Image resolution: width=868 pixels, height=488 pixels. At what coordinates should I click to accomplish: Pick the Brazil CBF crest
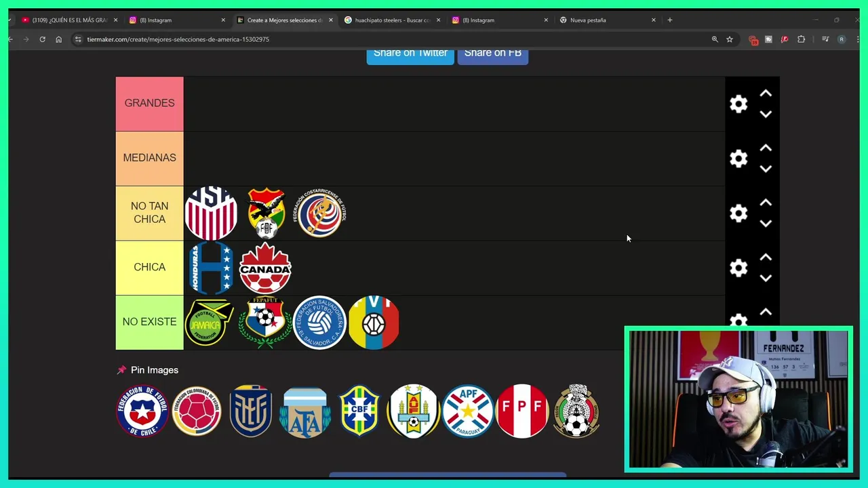coord(359,411)
